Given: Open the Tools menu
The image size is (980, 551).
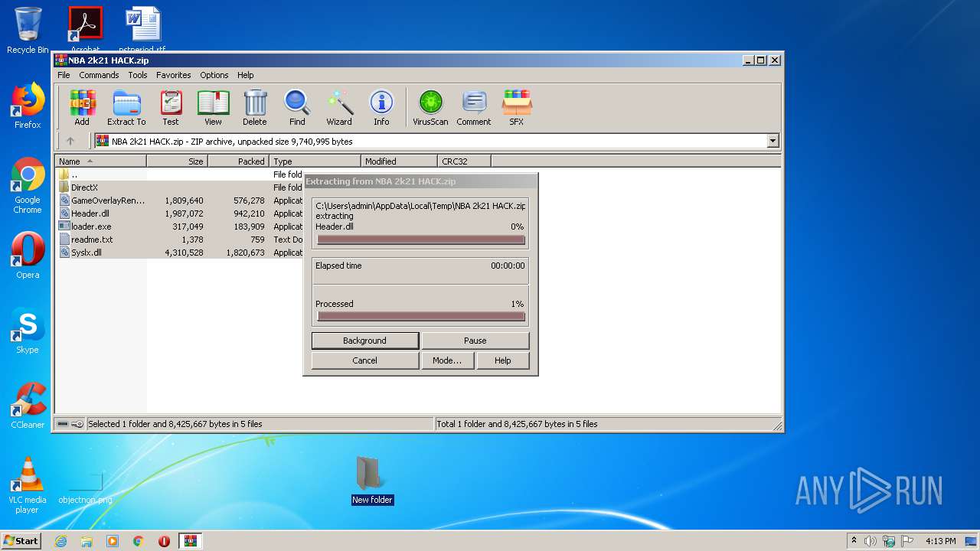Looking at the screenshot, I should [x=138, y=75].
